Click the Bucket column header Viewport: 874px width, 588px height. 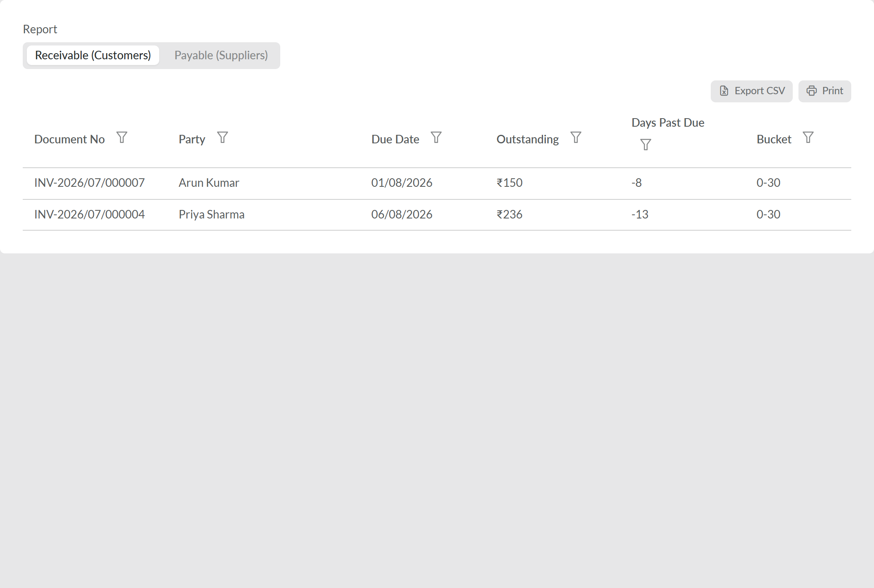point(774,139)
